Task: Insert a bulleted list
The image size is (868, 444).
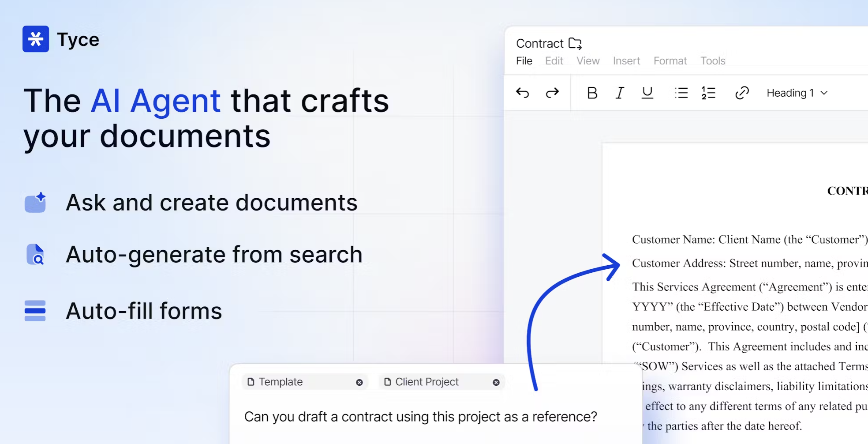Action: pyautogui.click(x=681, y=93)
